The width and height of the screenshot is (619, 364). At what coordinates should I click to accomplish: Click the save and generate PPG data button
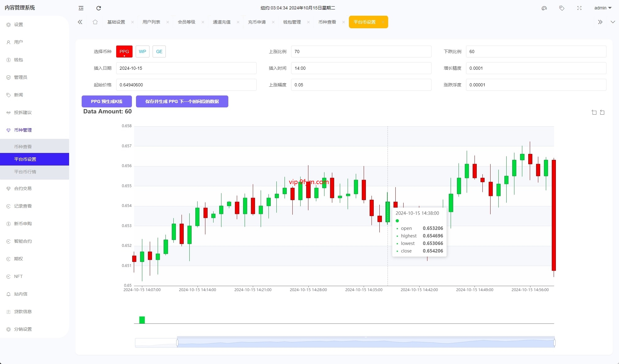182,101
